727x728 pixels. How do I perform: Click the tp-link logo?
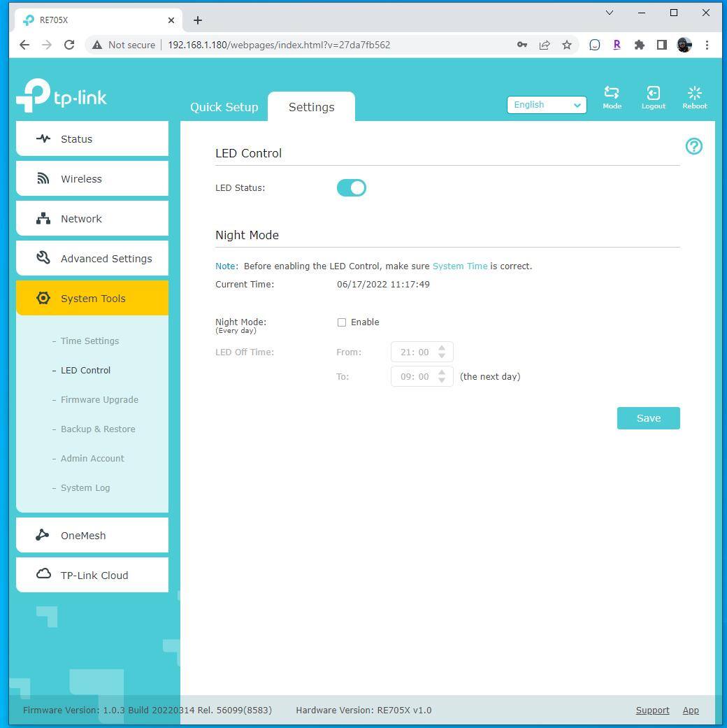tap(62, 97)
